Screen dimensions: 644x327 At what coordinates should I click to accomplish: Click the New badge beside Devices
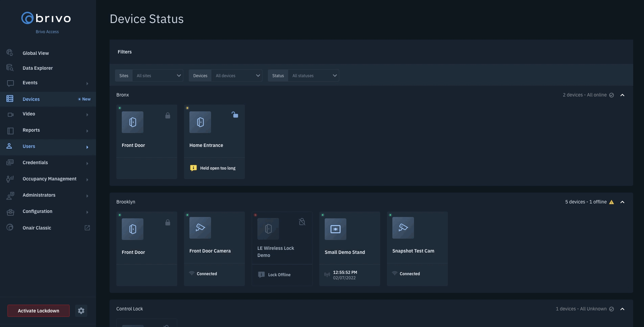pyautogui.click(x=85, y=99)
